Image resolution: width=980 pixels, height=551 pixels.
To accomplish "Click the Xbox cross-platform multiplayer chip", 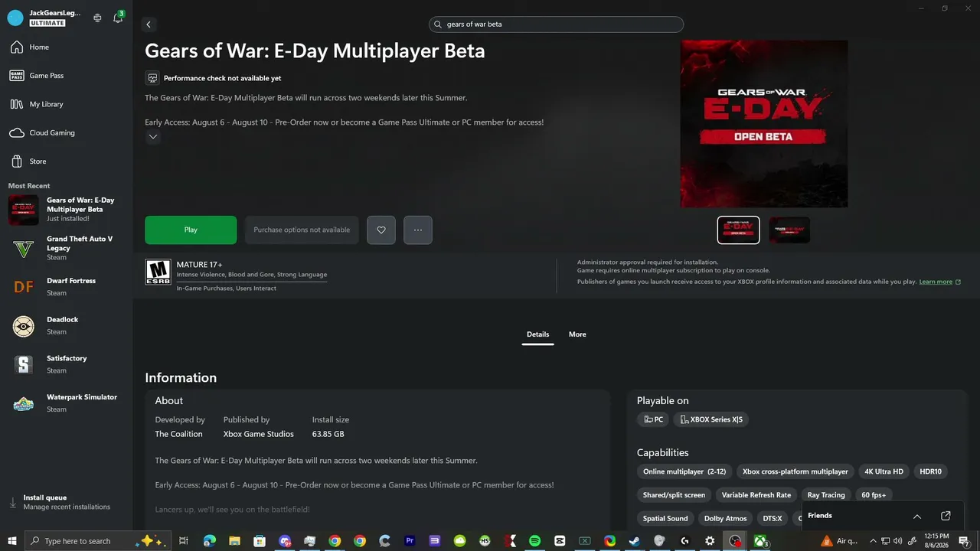I will [x=795, y=471].
